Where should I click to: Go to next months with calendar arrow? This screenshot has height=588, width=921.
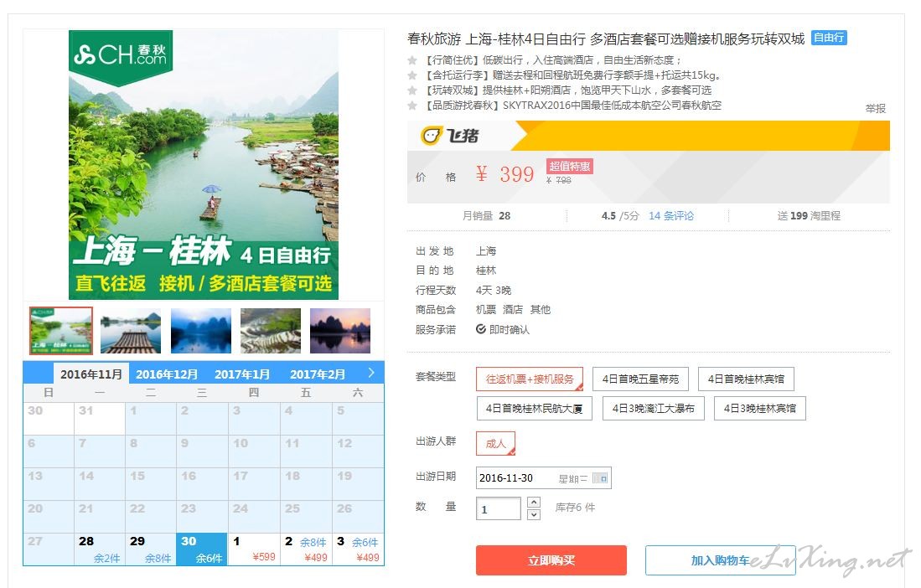370,373
